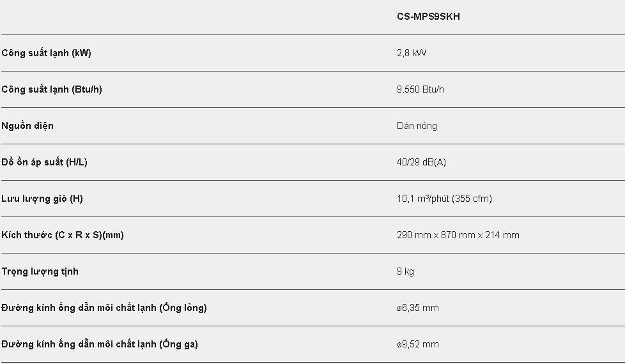Click the (355 cfm) airflow text

coord(472,199)
